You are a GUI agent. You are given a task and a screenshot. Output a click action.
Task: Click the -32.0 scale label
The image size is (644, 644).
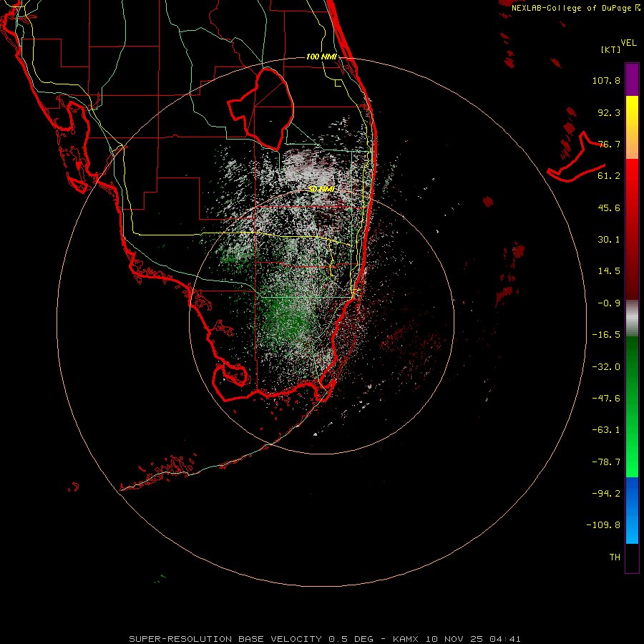point(606,367)
